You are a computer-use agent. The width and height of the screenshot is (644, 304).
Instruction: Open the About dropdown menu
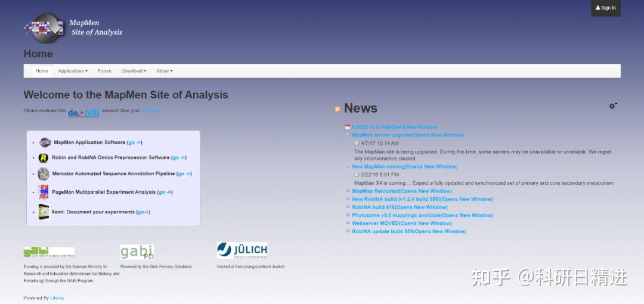click(165, 71)
